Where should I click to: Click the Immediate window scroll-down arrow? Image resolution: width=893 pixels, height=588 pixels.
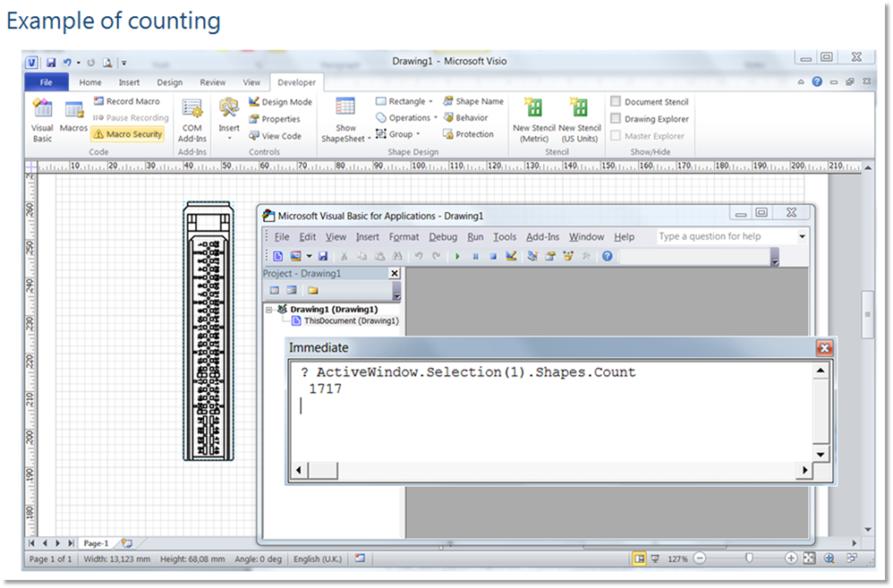pos(821,455)
